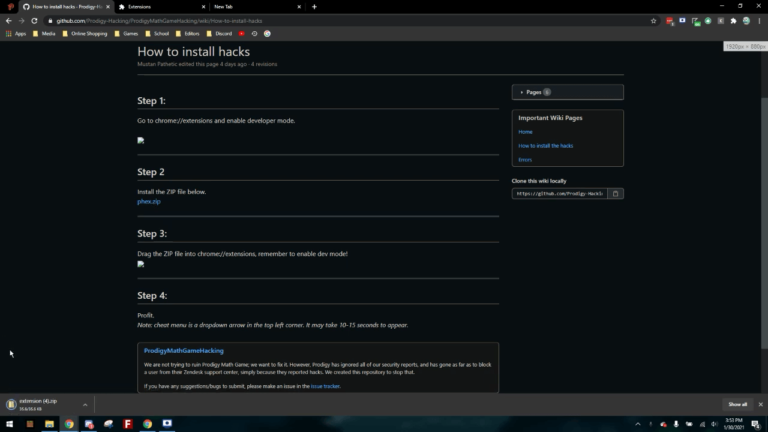Download the phex.zip file link

148,201
